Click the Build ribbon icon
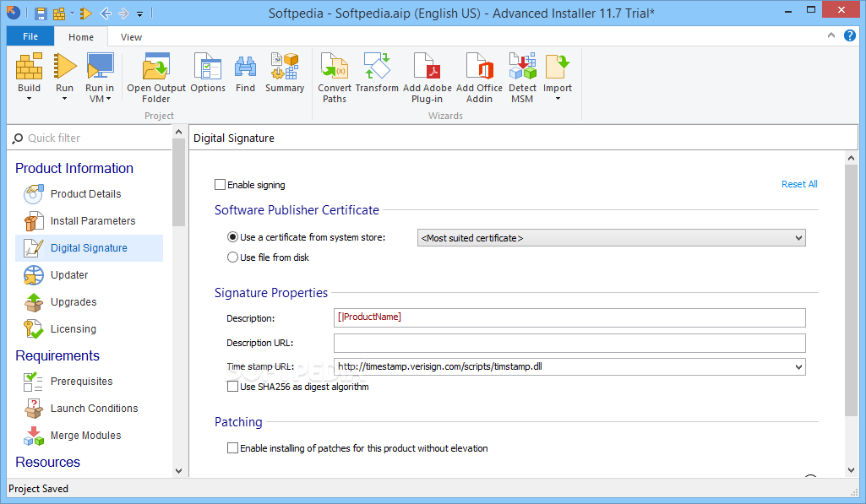Screen dimensions: 866x504 coord(29,66)
